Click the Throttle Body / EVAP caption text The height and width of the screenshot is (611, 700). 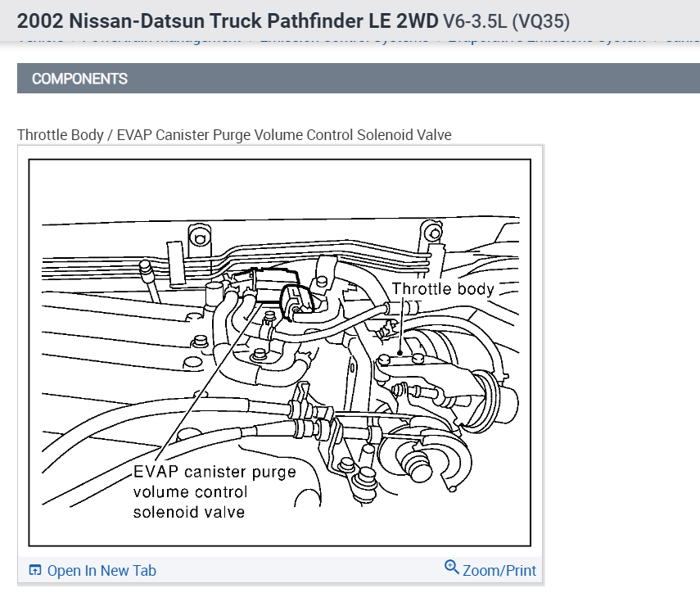(234, 135)
